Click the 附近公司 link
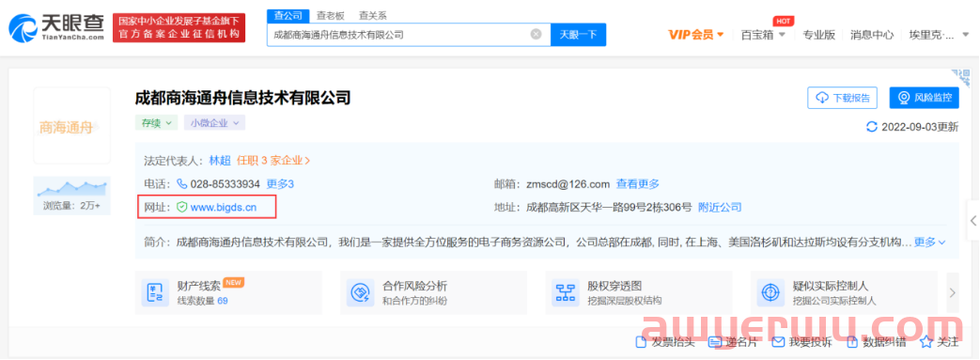The height and width of the screenshot is (360, 980). click(720, 207)
